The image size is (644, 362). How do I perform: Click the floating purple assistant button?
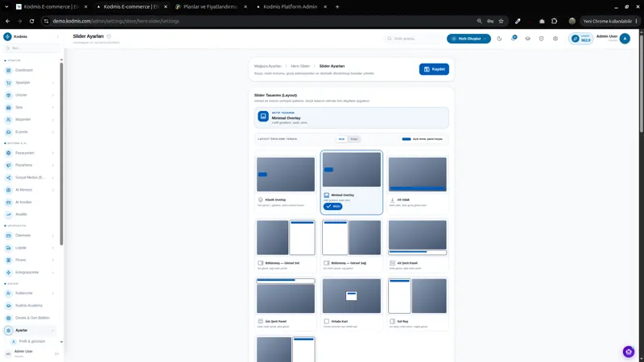pyautogui.click(x=629, y=352)
